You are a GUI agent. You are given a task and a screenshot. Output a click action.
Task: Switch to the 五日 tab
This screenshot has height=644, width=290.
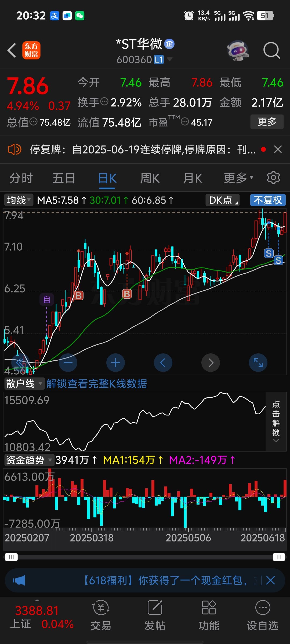pyautogui.click(x=64, y=178)
